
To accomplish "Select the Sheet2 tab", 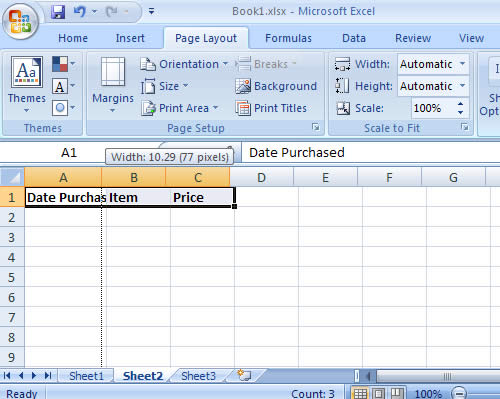I will click(143, 376).
